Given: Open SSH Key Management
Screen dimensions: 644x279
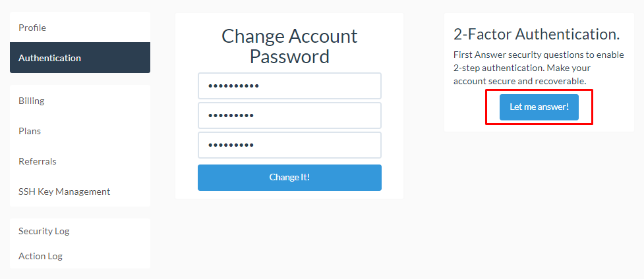Looking at the screenshot, I should [x=64, y=191].
